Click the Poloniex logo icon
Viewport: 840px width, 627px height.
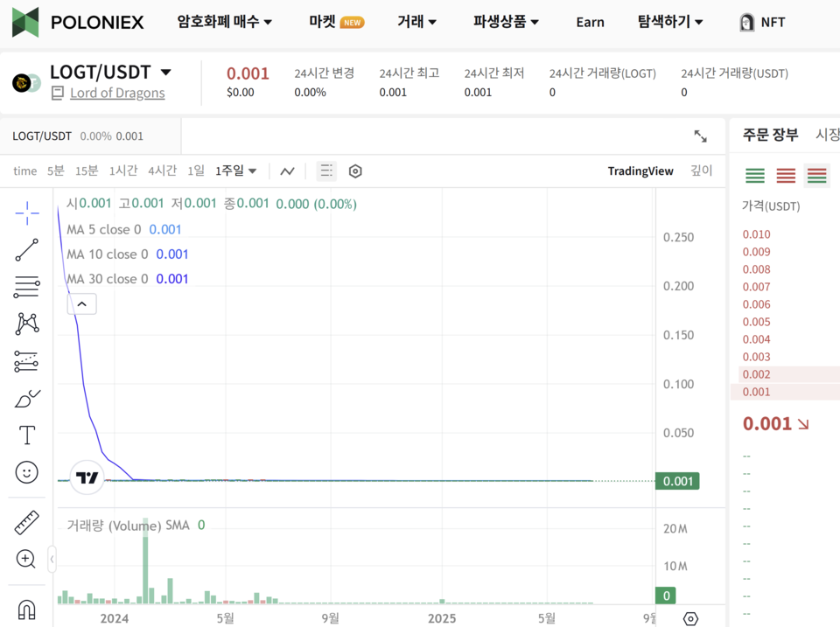point(25,22)
